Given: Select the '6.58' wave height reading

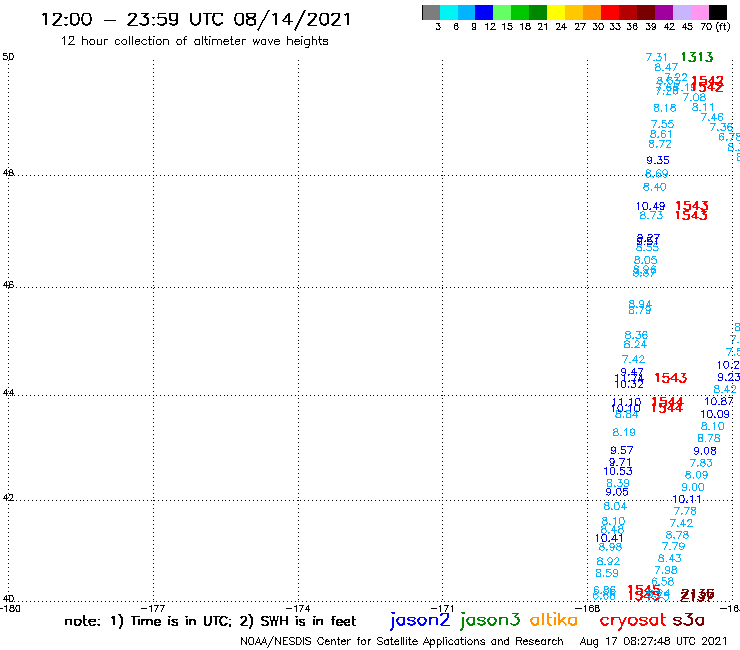Looking at the screenshot, I should [663, 582].
